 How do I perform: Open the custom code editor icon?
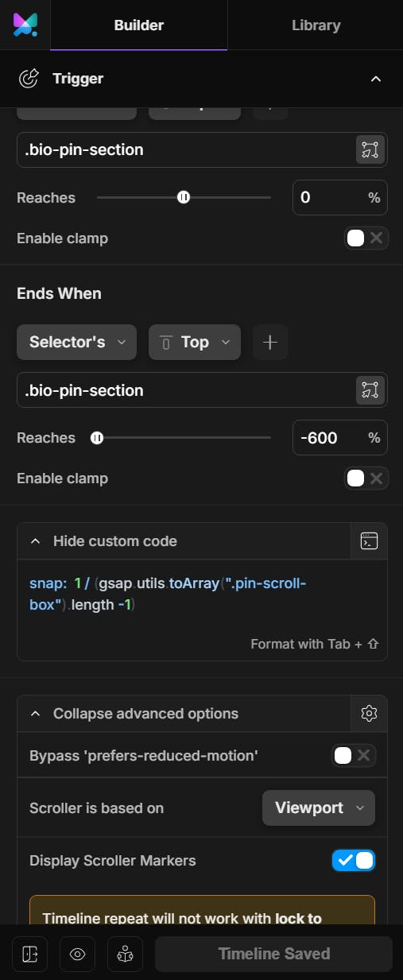369,541
